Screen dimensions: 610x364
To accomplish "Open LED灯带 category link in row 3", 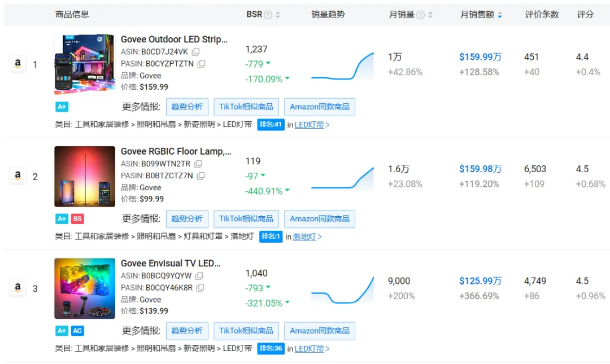I will pos(310,349).
